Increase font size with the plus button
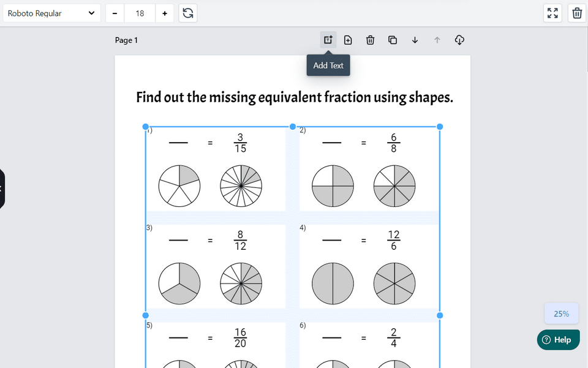The height and width of the screenshot is (368, 588). coord(165,13)
